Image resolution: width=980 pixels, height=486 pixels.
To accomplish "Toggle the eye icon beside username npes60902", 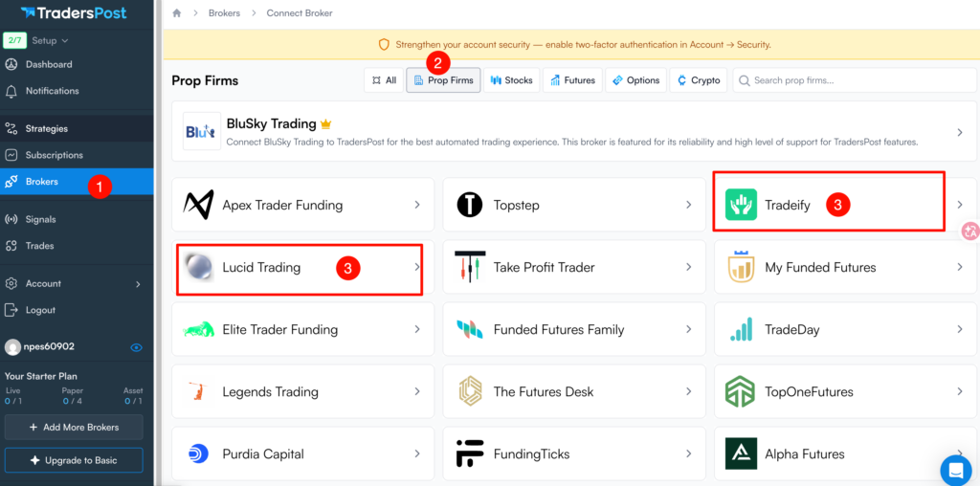I will click(x=136, y=347).
